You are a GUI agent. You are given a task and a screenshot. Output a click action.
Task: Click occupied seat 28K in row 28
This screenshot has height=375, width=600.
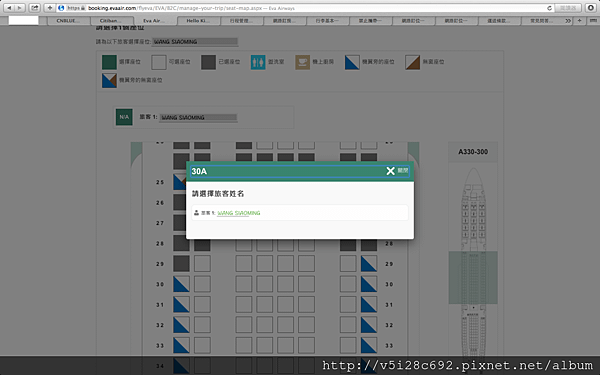[369, 245]
